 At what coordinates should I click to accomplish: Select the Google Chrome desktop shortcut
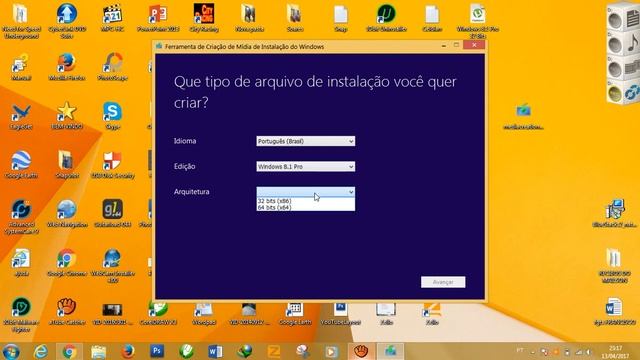(67, 262)
